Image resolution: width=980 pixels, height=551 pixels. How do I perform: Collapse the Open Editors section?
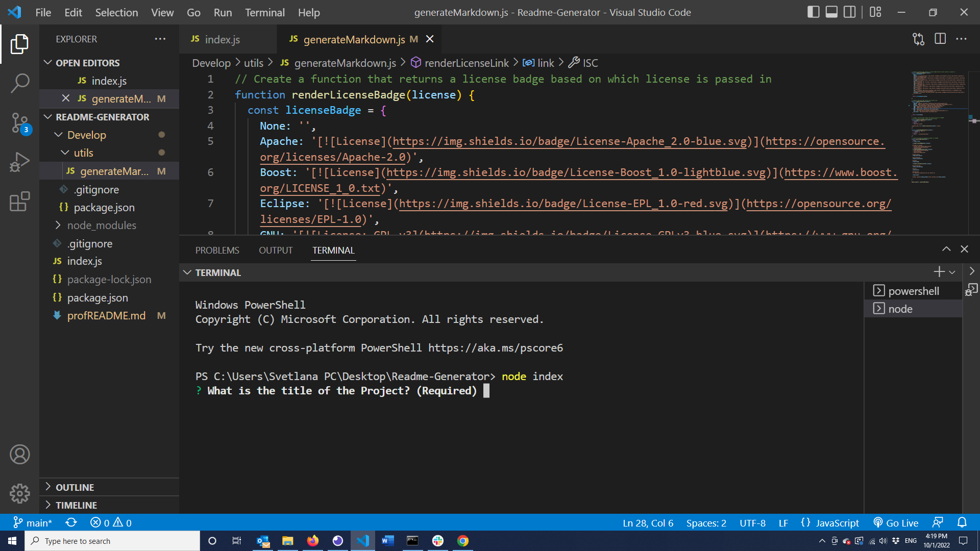[x=109, y=63]
